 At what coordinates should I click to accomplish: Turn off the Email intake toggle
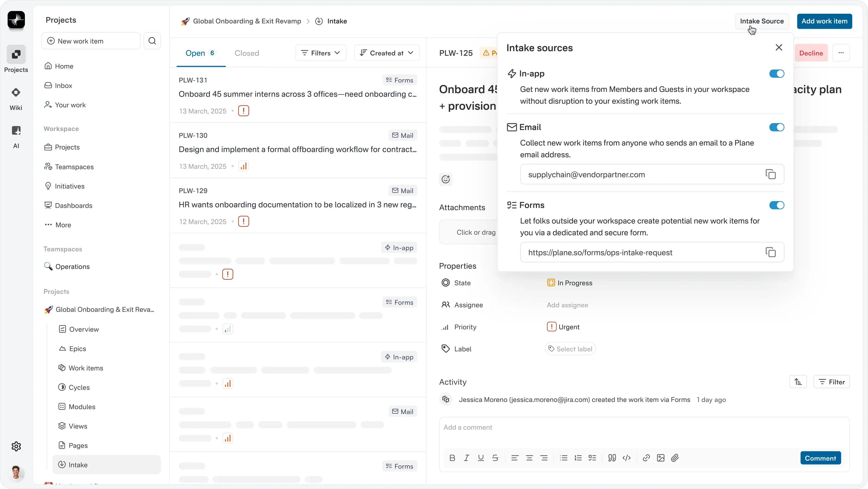click(x=776, y=127)
